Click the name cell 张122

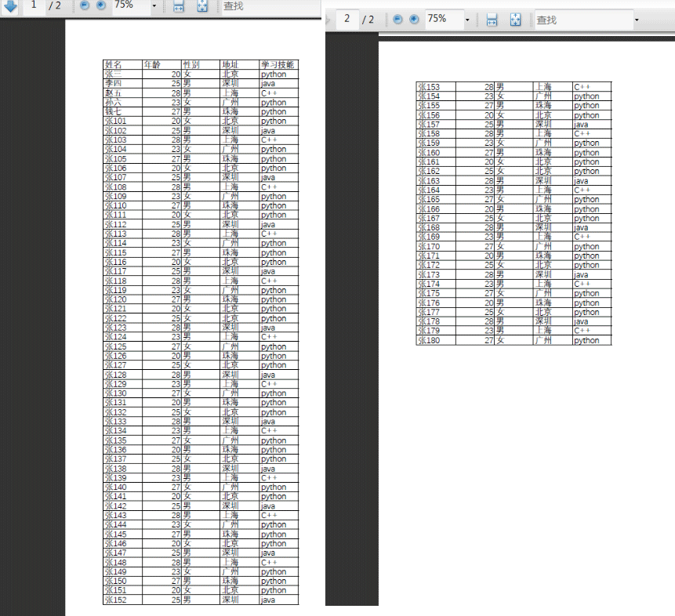(122, 318)
